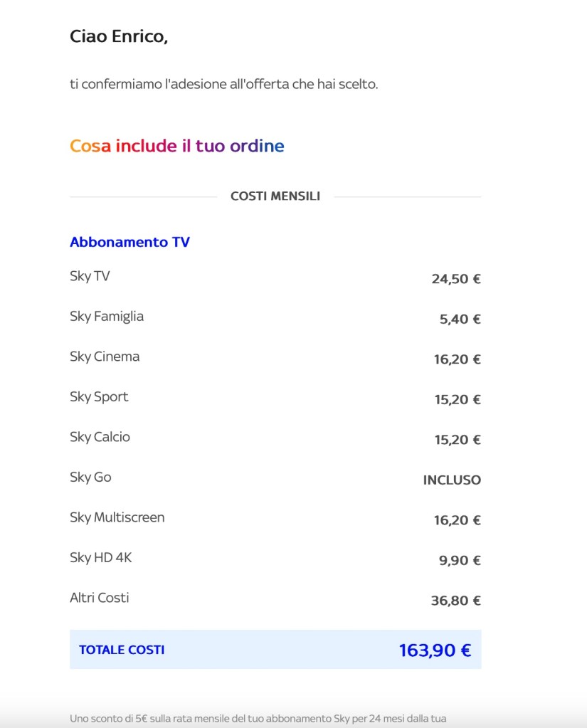This screenshot has height=728, width=587.
Task: Click the "COSTI MENSILI" section label
Action: [x=275, y=196]
